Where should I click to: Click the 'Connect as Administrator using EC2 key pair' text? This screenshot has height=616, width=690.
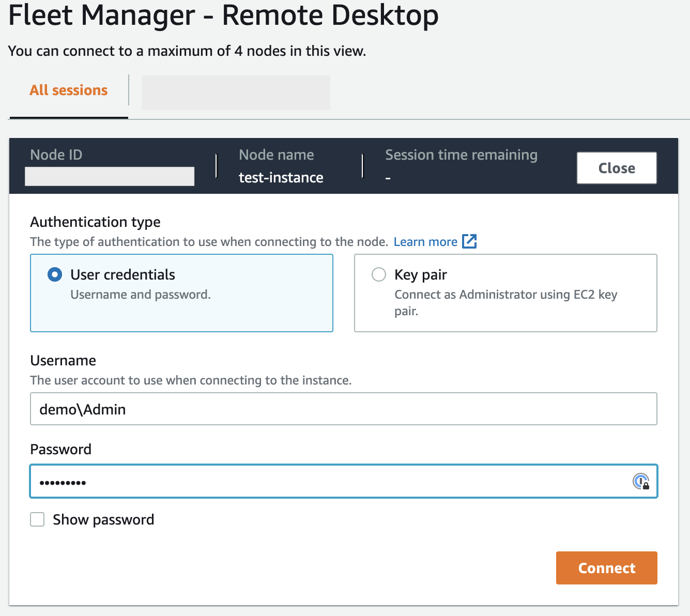coord(506,302)
